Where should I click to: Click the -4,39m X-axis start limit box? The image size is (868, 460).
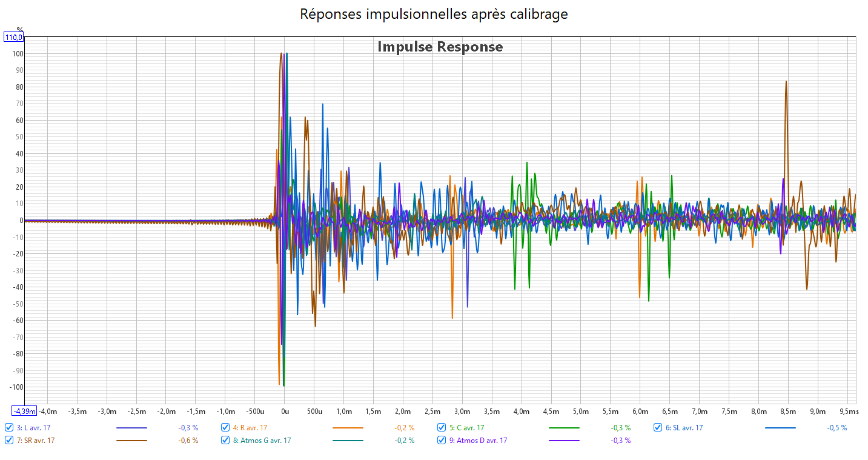click(x=25, y=412)
